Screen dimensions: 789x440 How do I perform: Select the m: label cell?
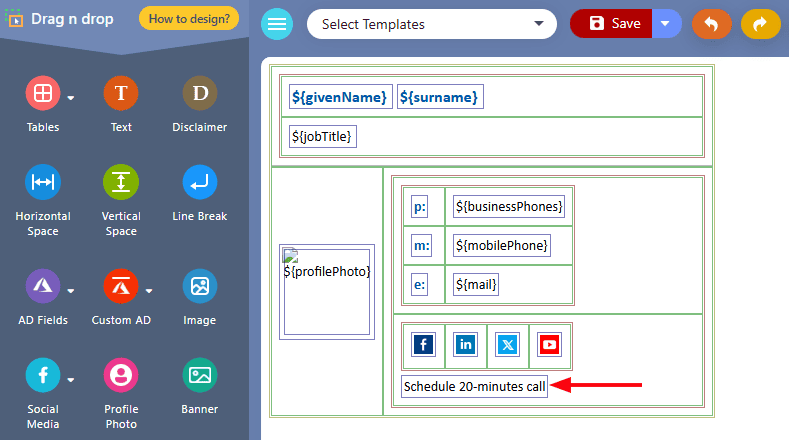point(421,246)
